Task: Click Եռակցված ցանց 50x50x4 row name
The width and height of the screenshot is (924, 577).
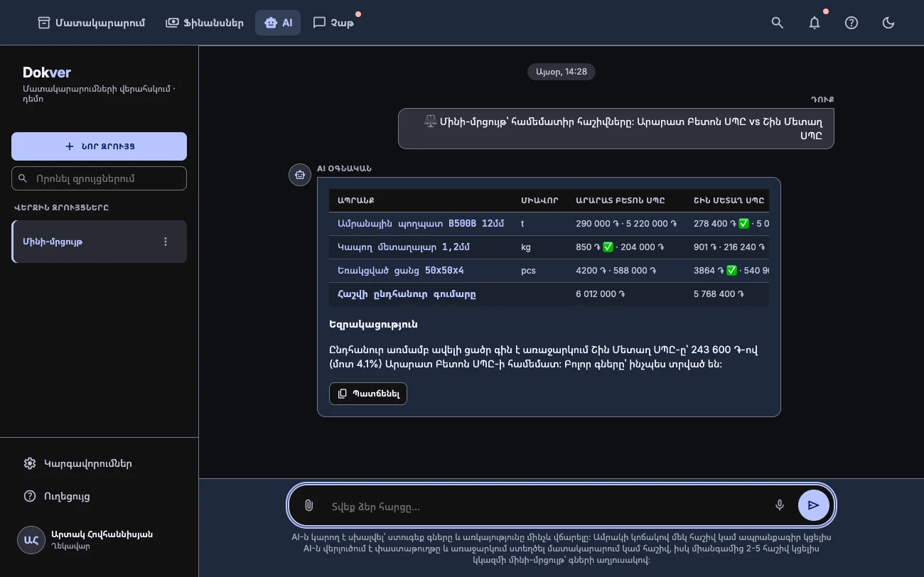Action: (x=401, y=271)
